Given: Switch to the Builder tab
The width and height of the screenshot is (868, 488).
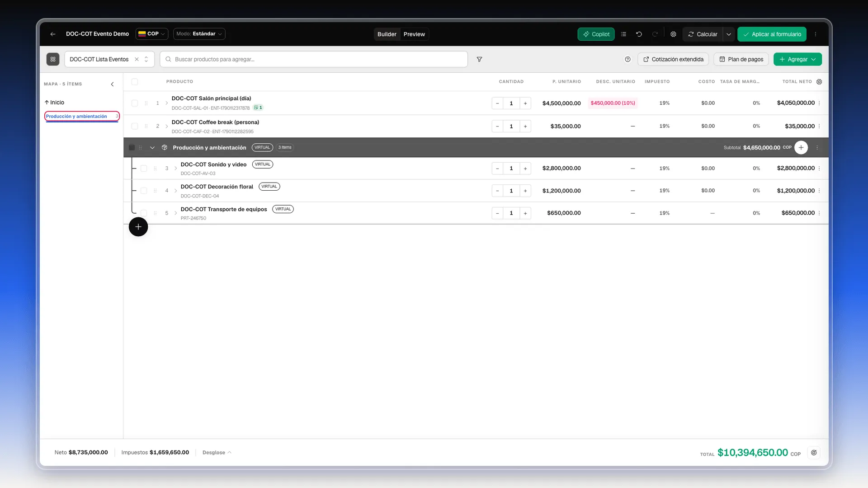Looking at the screenshot, I should pyautogui.click(x=387, y=34).
